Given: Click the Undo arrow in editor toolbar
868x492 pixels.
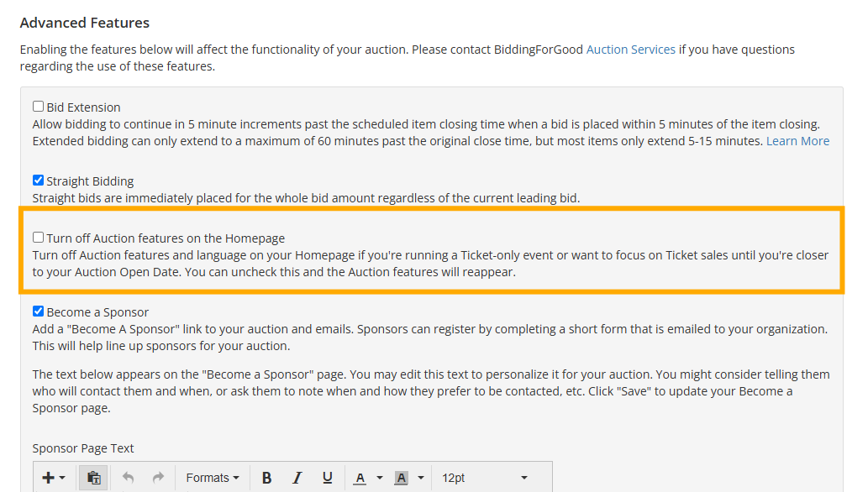Looking at the screenshot, I should point(128,478).
